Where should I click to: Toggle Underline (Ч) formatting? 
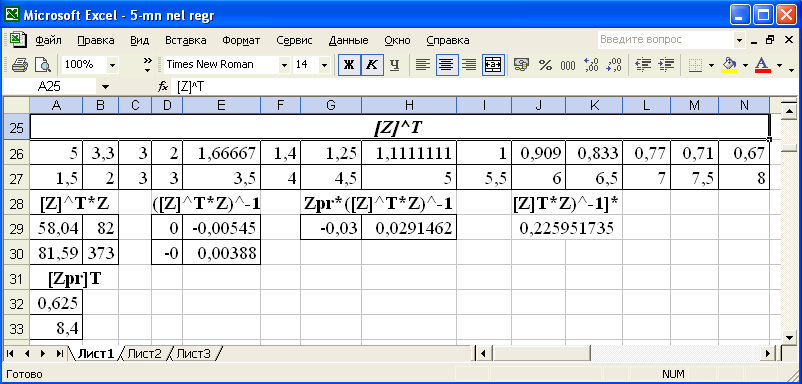click(x=394, y=65)
